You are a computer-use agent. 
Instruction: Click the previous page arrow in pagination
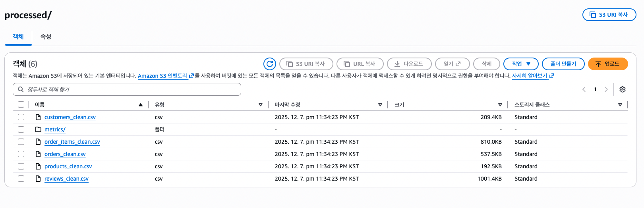tap(584, 89)
